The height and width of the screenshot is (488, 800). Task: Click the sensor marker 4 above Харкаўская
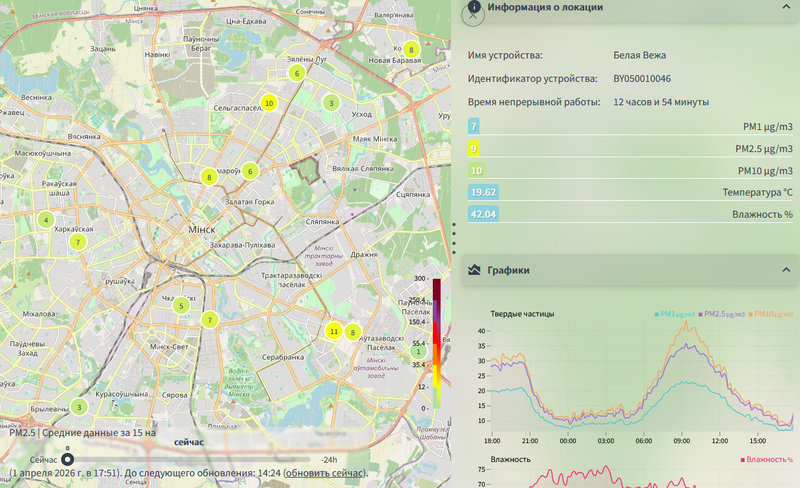click(46, 220)
